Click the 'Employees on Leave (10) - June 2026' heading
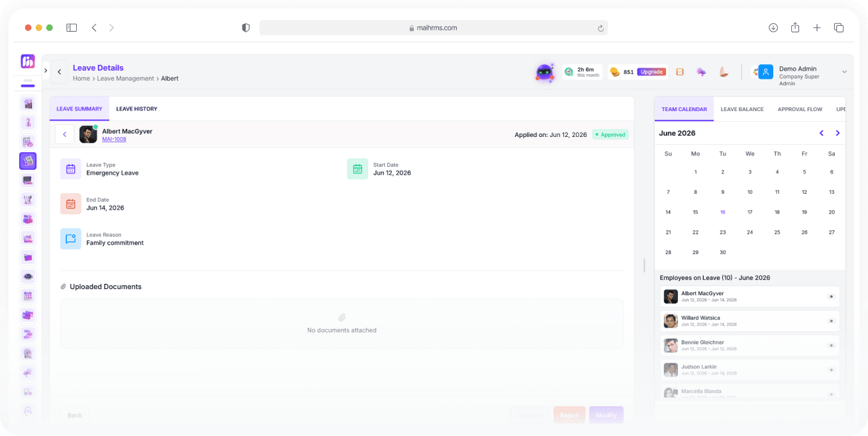Screen dimensions: 868x436 [x=715, y=278]
